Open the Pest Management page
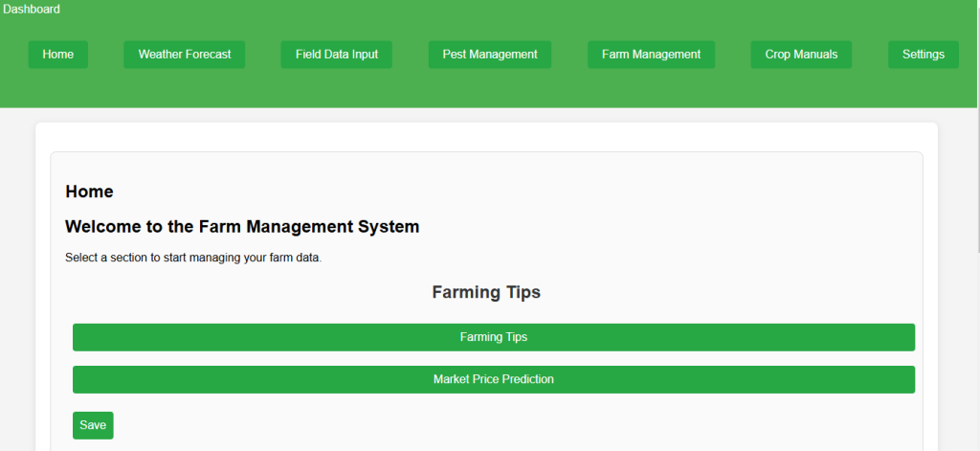This screenshot has height=451, width=980. click(489, 55)
